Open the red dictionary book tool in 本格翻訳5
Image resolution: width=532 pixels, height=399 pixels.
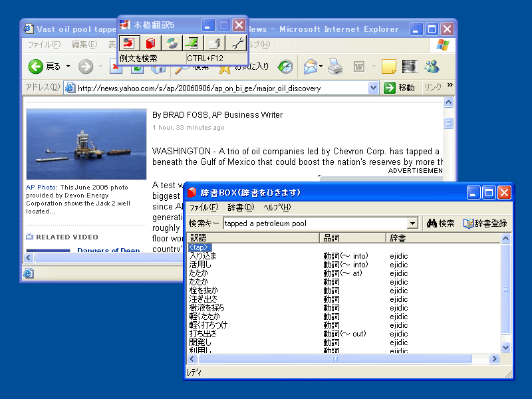[x=150, y=43]
